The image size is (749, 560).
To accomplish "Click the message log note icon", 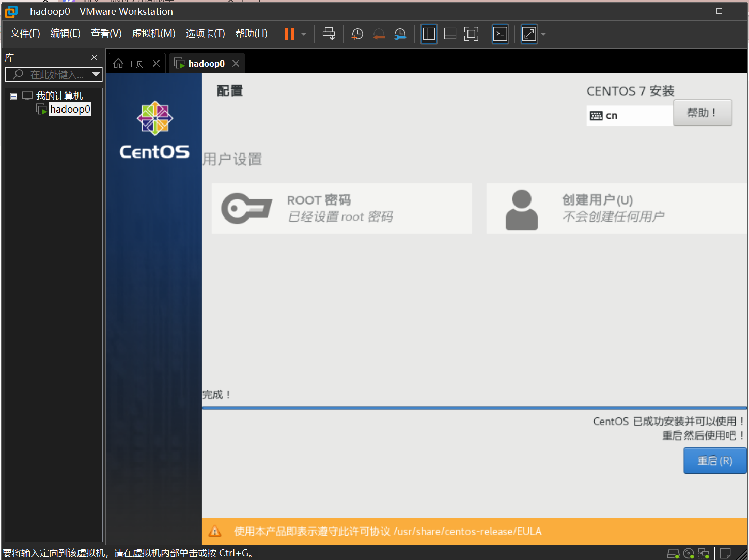I will [x=725, y=553].
